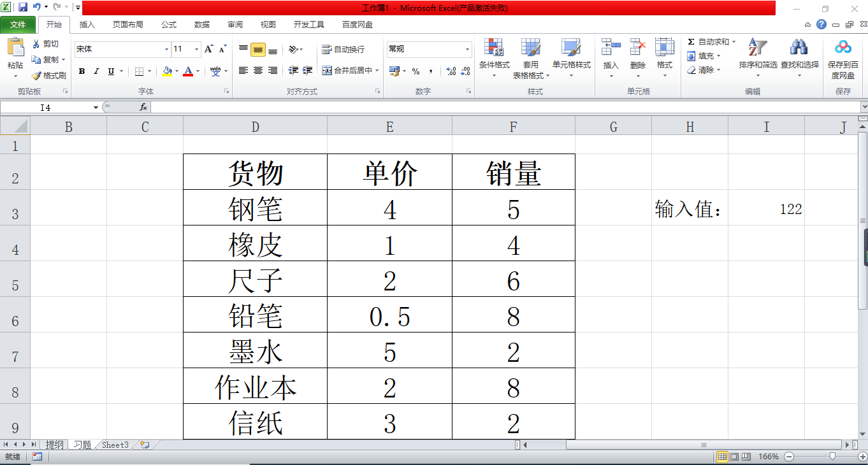
Task: Align cell text right
Action: click(273, 71)
